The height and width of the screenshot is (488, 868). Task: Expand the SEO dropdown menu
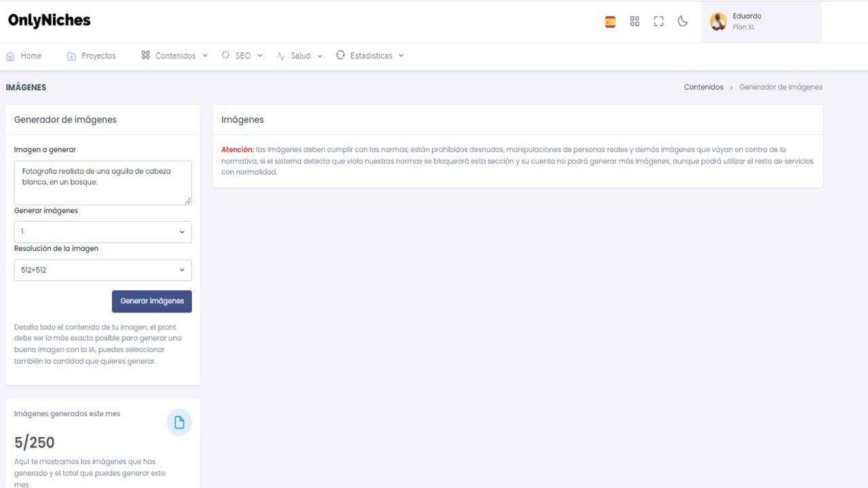[242, 56]
